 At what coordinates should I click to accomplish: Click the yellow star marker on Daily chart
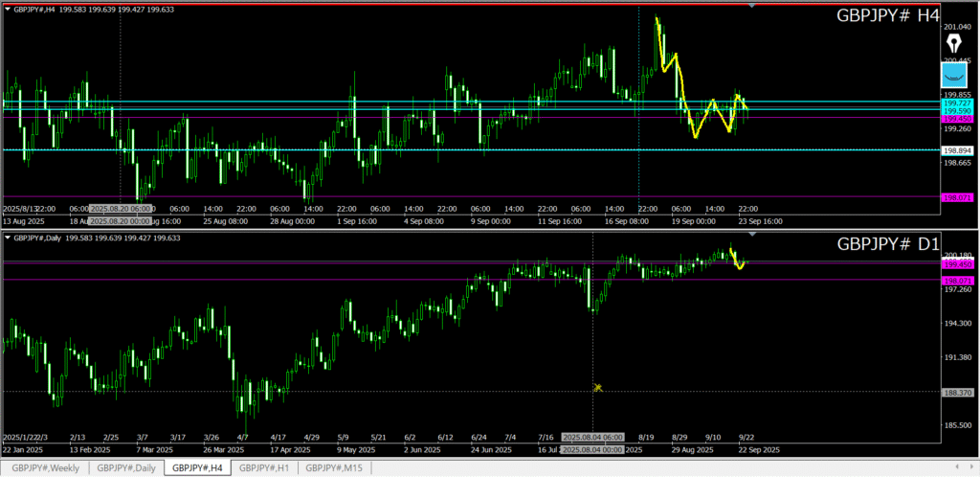pyautogui.click(x=598, y=388)
